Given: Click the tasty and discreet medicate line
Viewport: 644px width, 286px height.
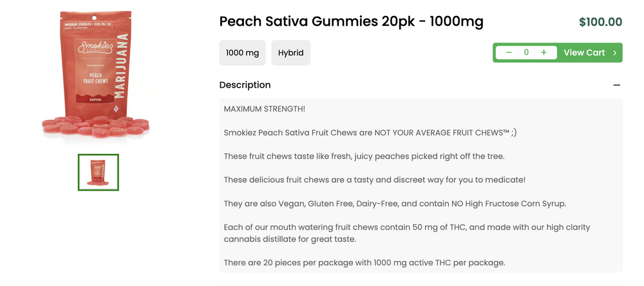Looking at the screenshot, I should tap(375, 180).
